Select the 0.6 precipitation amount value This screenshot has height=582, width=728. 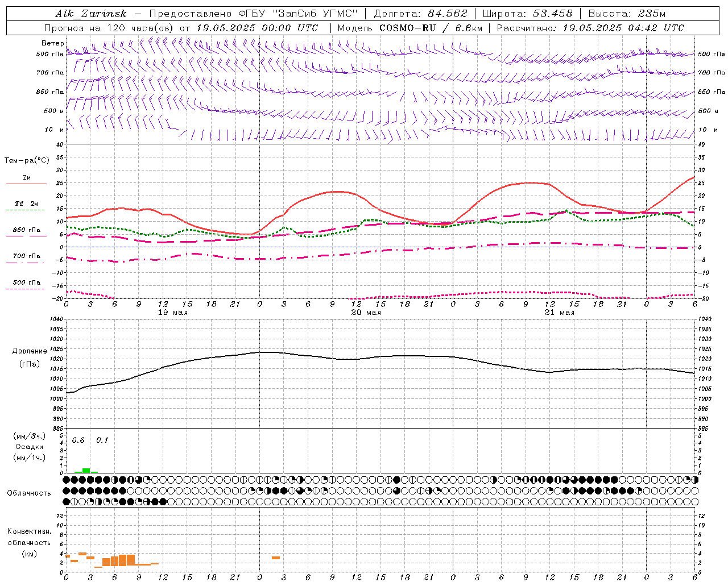[x=78, y=440]
